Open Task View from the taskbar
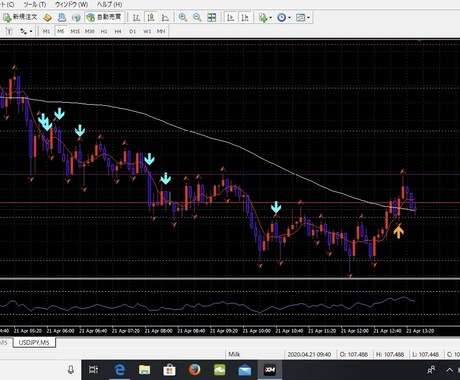Viewport: 460px width, 380px height. tap(94, 370)
